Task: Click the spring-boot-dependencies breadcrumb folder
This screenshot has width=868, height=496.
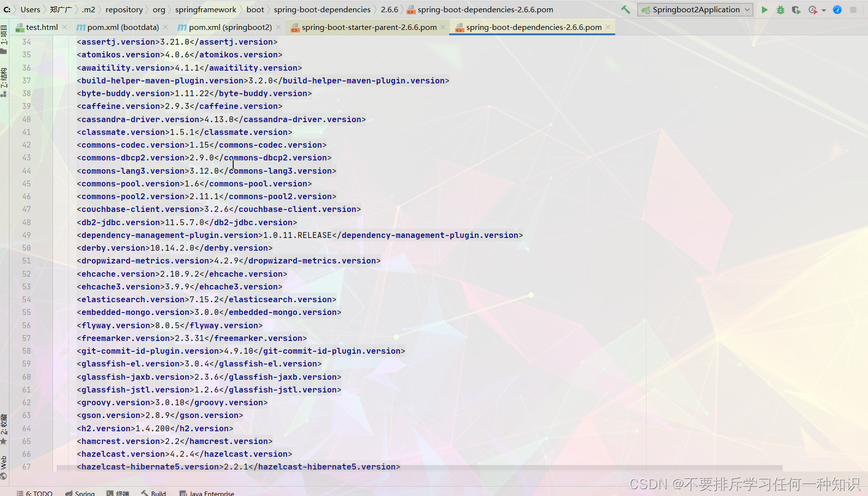Action: click(322, 9)
